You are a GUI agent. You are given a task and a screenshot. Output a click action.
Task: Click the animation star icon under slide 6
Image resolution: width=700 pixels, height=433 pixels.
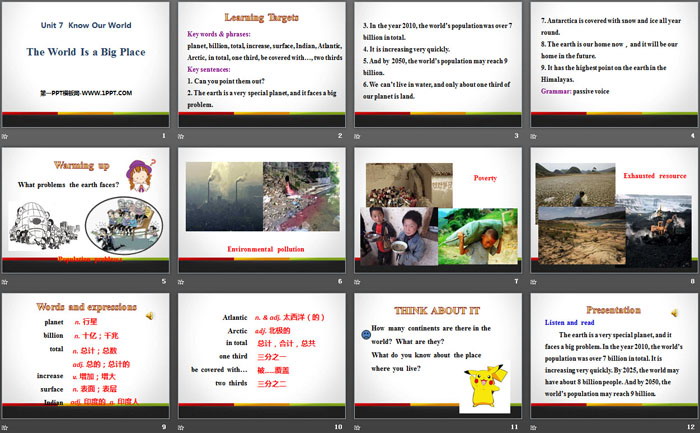click(181, 282)
